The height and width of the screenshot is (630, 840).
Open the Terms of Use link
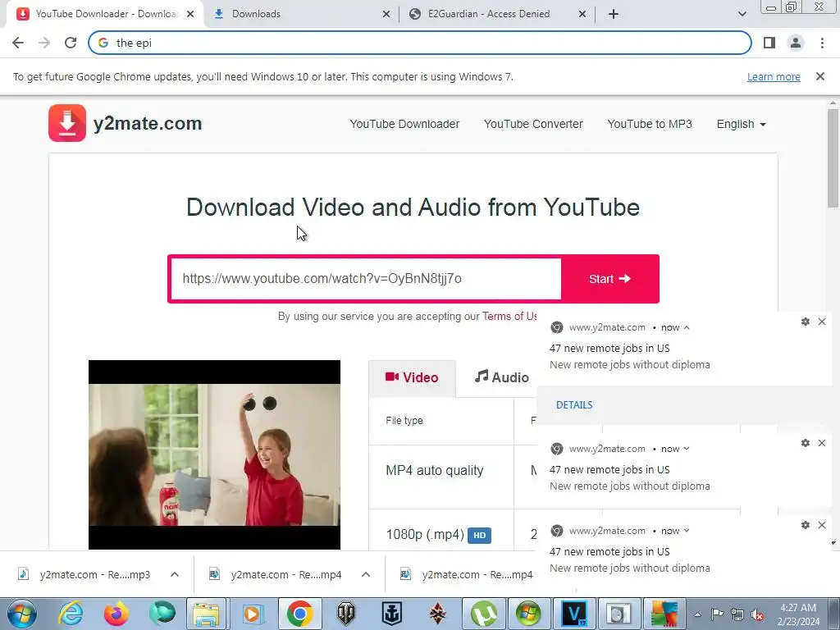[x=509, y=316]
